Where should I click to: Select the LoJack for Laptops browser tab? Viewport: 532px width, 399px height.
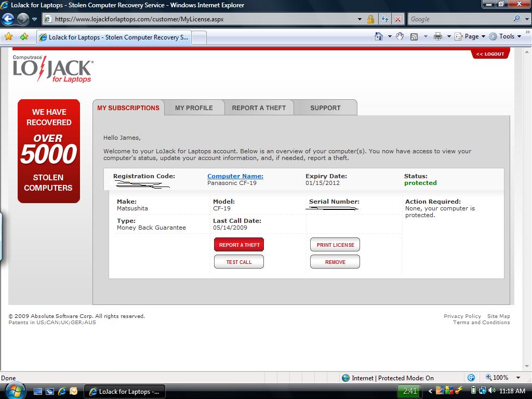click(x=114, y=37)
